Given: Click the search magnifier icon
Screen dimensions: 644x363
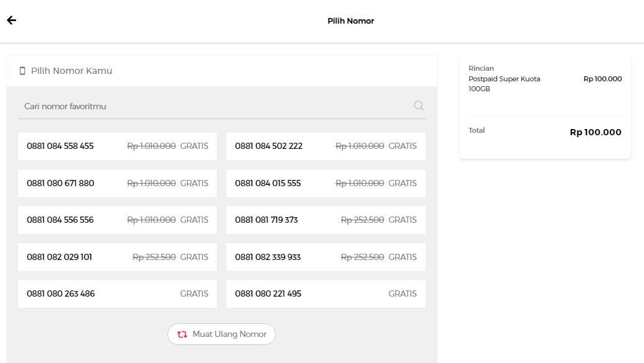Looking at the screenshot, I should click(418, 106).
